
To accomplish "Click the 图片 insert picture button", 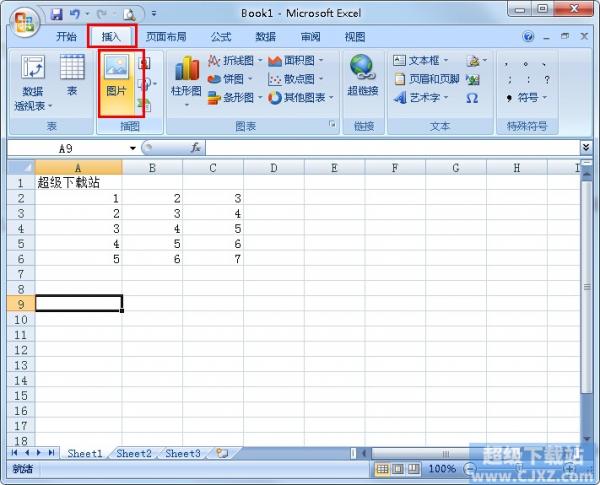I will click(116, 82).
